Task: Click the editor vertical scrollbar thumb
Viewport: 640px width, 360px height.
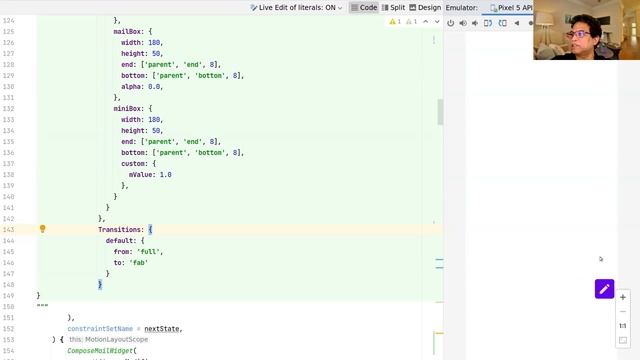Action: (440, 112)
